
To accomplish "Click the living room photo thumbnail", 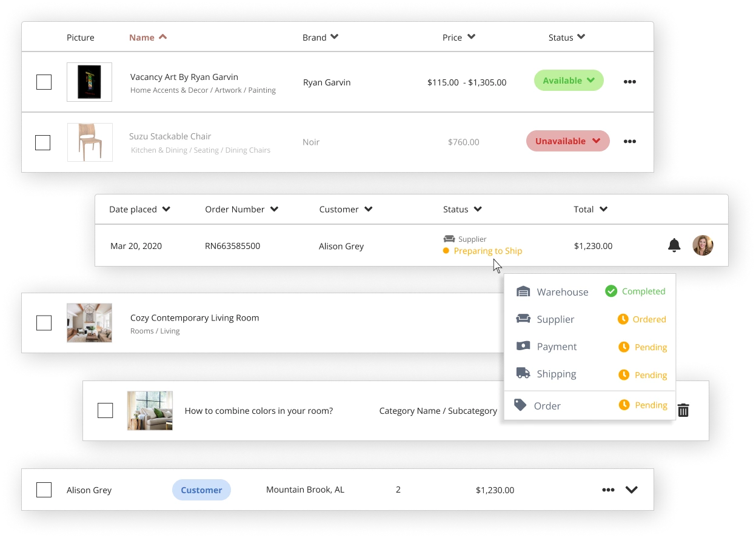I will [x=89, y=323].
